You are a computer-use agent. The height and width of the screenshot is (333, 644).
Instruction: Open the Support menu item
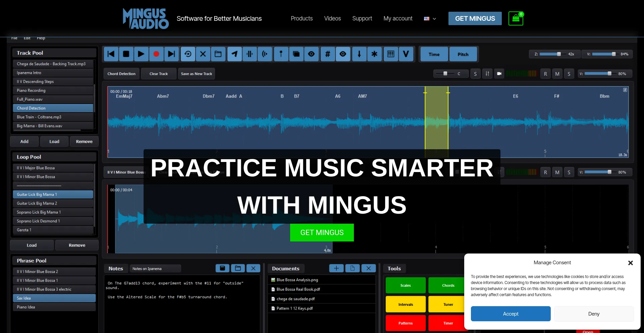point(362,18)
